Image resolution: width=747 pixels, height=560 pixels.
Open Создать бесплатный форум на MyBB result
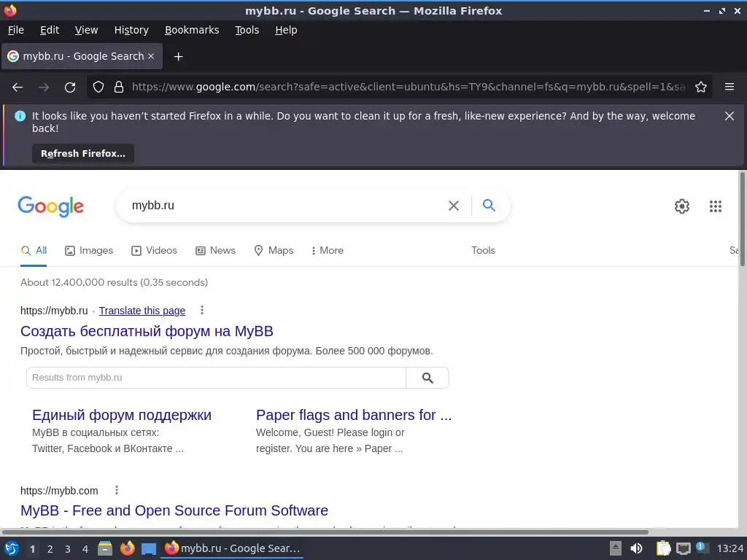tap(147, 332)
